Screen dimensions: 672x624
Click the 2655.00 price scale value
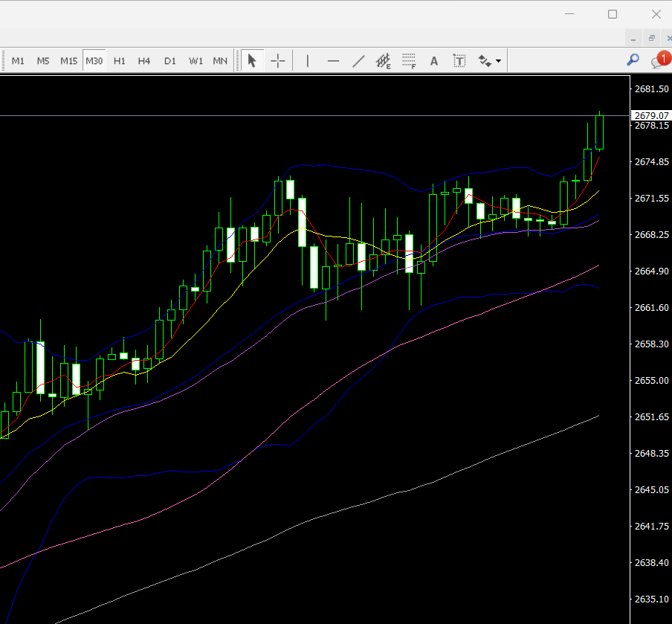[x=651, y=380]
